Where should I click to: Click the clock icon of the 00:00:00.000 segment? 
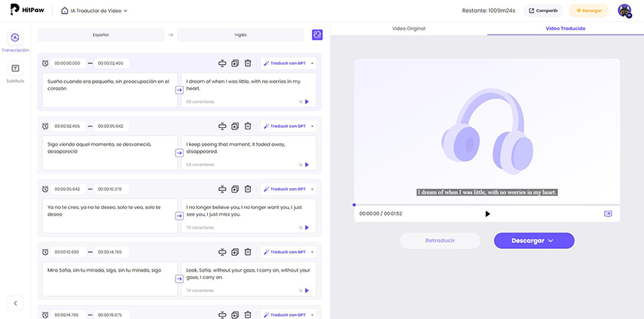point(45,63)
